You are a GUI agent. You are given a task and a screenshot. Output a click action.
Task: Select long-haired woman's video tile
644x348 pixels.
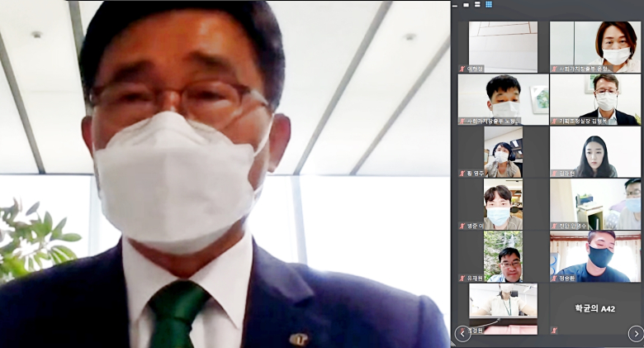[x=595, y=152]
